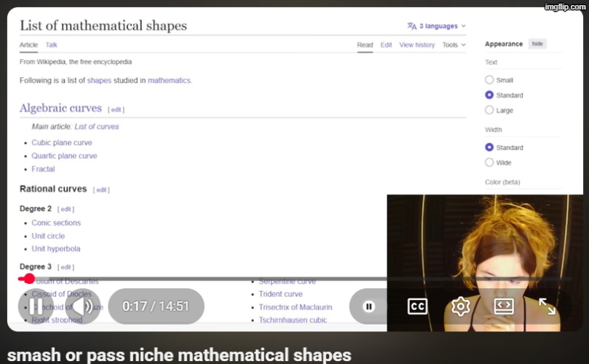Expand the Tools dropdown menu

(x=454, y=45)
